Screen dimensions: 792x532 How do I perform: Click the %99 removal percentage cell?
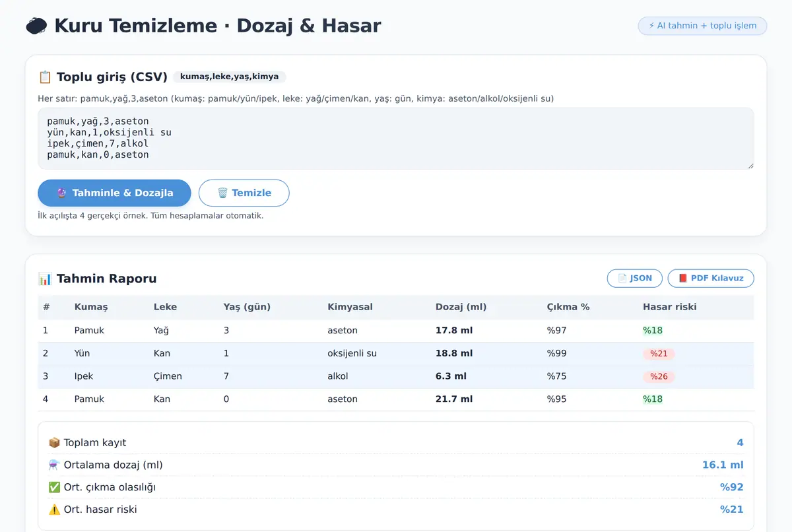tap(556, 353)
